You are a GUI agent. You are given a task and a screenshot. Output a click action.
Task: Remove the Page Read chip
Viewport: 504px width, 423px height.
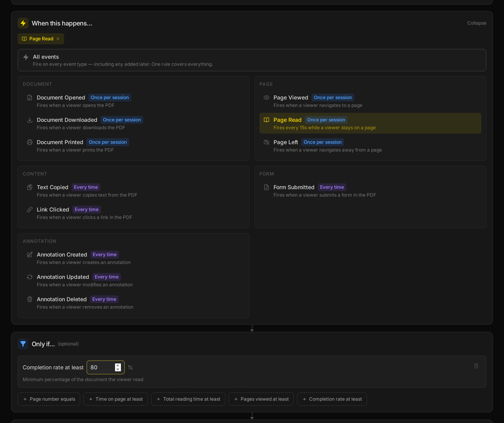pos(58,39)
